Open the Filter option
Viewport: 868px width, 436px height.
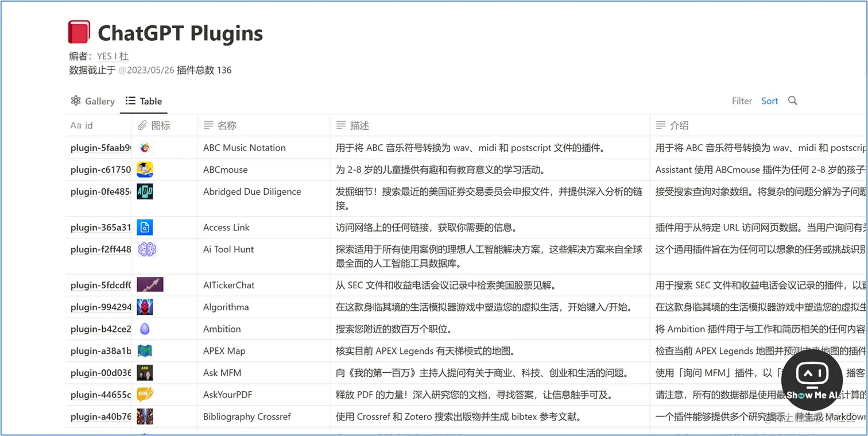coord(742,101)
